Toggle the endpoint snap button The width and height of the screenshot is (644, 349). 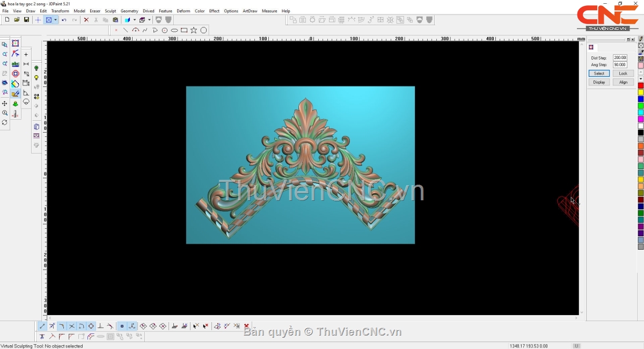[x=42, y=326]
